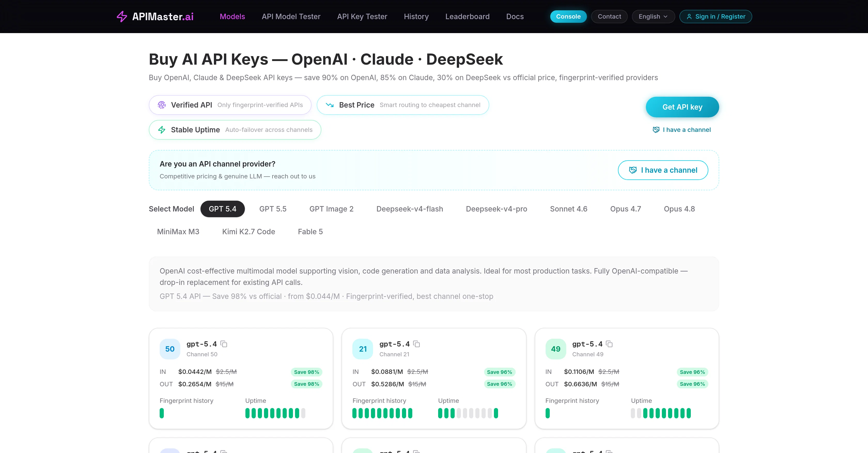Click 'Are you an API channel provider?' heading
The width and height of the screenshot is (868, 453).
coord(217,164)
